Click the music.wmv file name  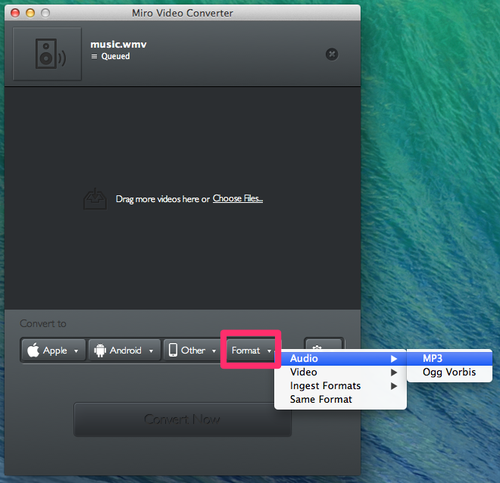click(x=118, y=44)
